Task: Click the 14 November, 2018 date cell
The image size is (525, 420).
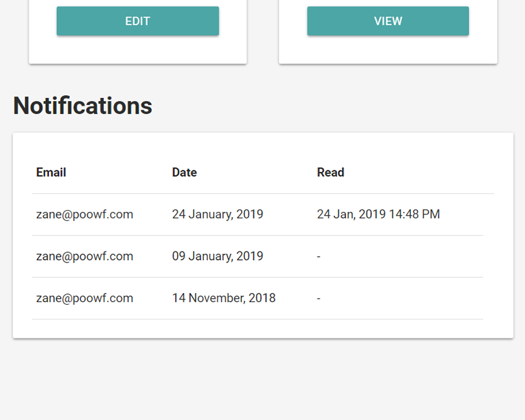Action: click(x=224, y=298)
